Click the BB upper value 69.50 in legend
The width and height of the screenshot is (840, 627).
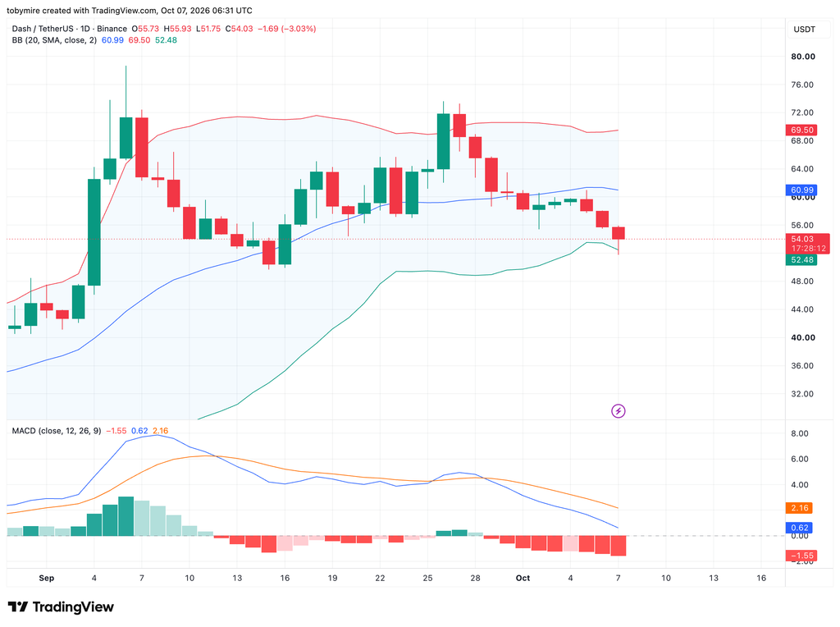139,40
